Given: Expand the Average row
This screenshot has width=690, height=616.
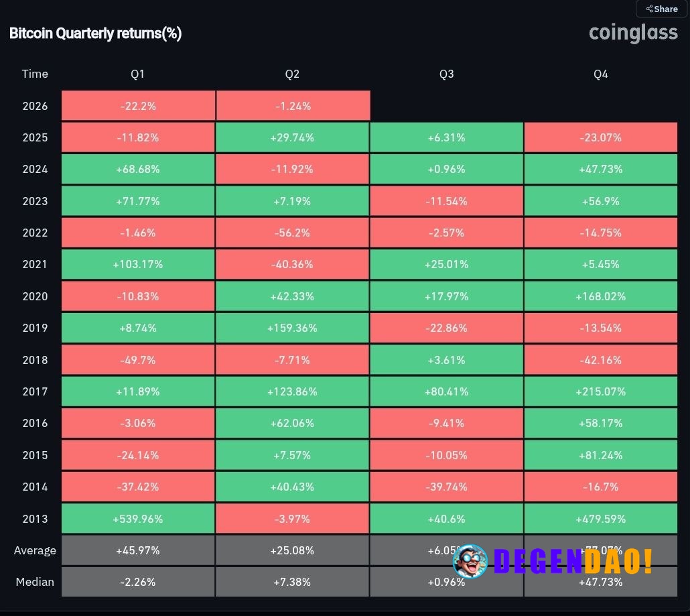Looking at the screenshot, I should click(35, 550).
